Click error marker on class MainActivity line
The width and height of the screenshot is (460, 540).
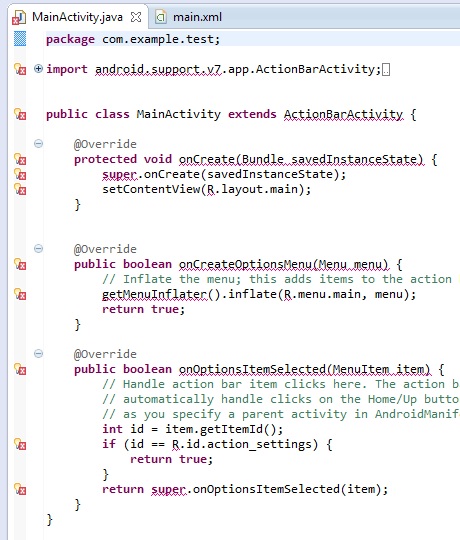20,114
